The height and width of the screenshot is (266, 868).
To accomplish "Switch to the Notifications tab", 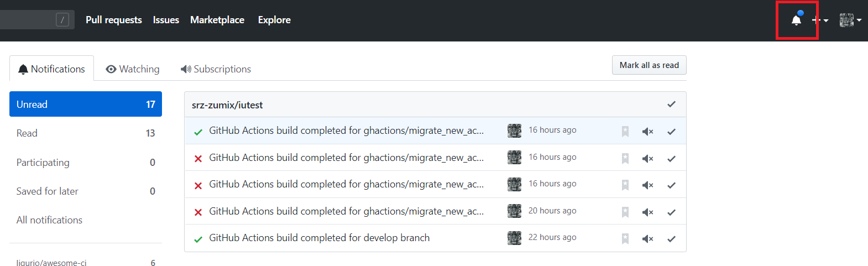I will coord(52,69).
